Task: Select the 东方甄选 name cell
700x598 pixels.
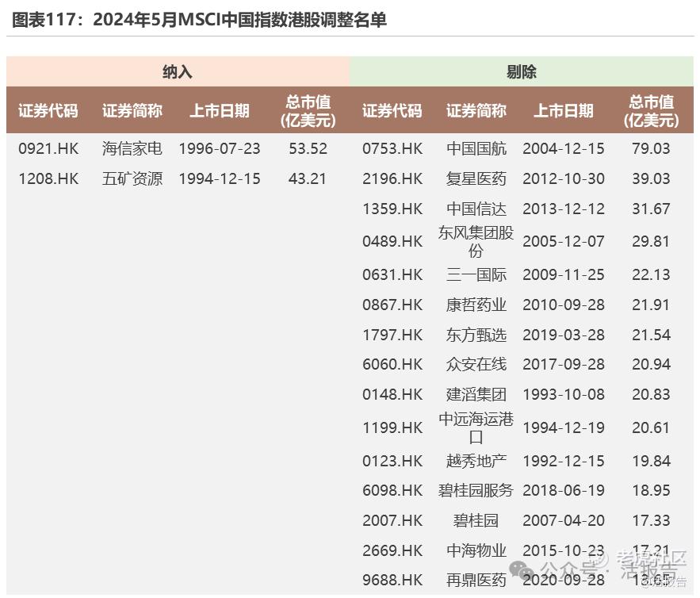Action: click(x=476, y=335)
